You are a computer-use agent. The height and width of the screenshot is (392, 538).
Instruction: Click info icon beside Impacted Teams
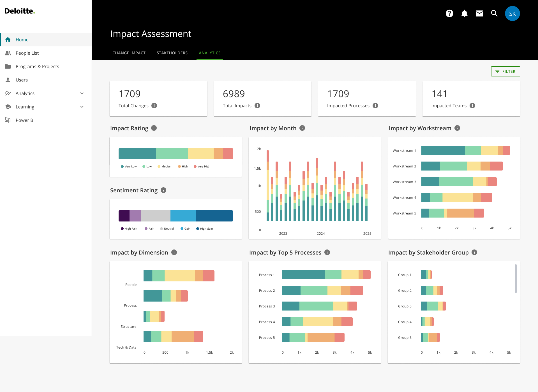pyautogui.click(x=472, y=106)
